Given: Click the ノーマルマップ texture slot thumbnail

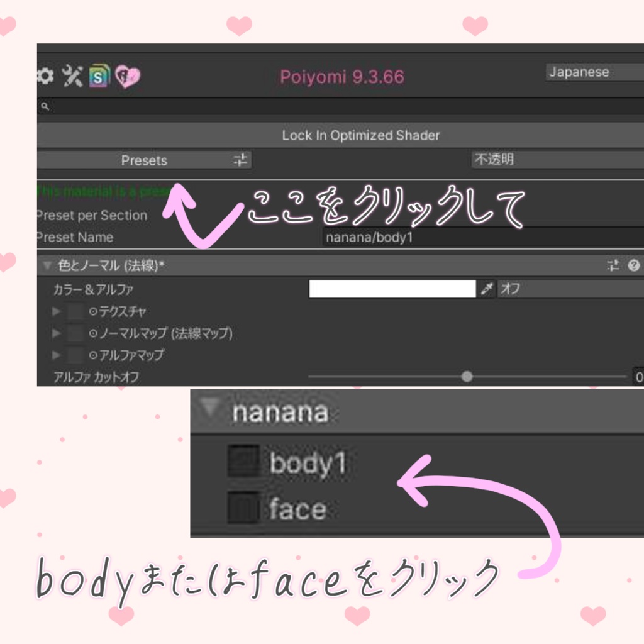Looking at the screenshot, I should 75,333.
